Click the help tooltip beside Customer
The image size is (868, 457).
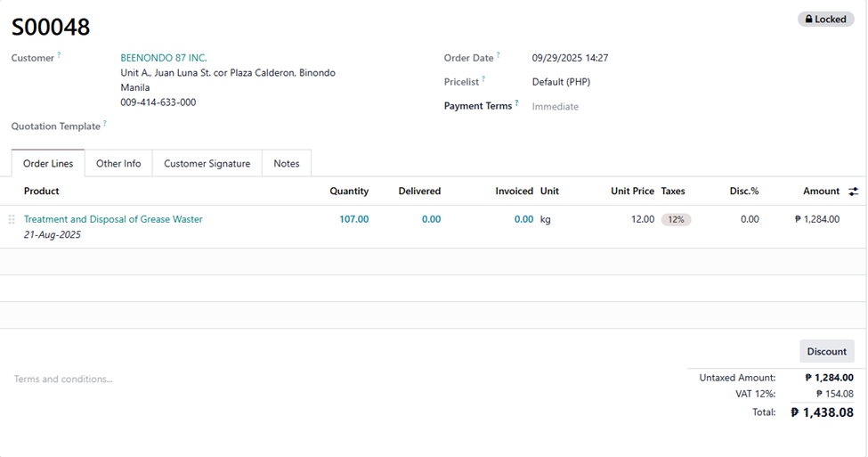[60, 55]
